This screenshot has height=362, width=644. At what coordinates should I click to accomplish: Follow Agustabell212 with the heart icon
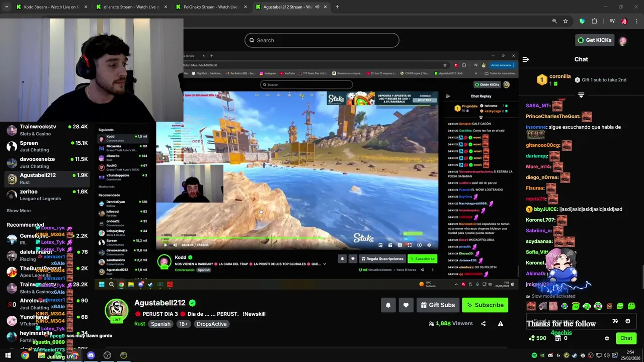pos(406,305)
